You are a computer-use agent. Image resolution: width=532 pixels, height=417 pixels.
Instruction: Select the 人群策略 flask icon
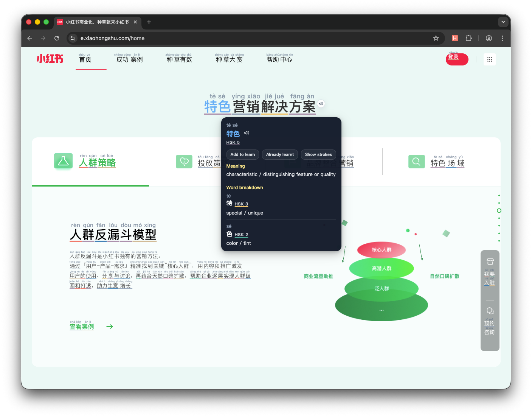(63, 161)
